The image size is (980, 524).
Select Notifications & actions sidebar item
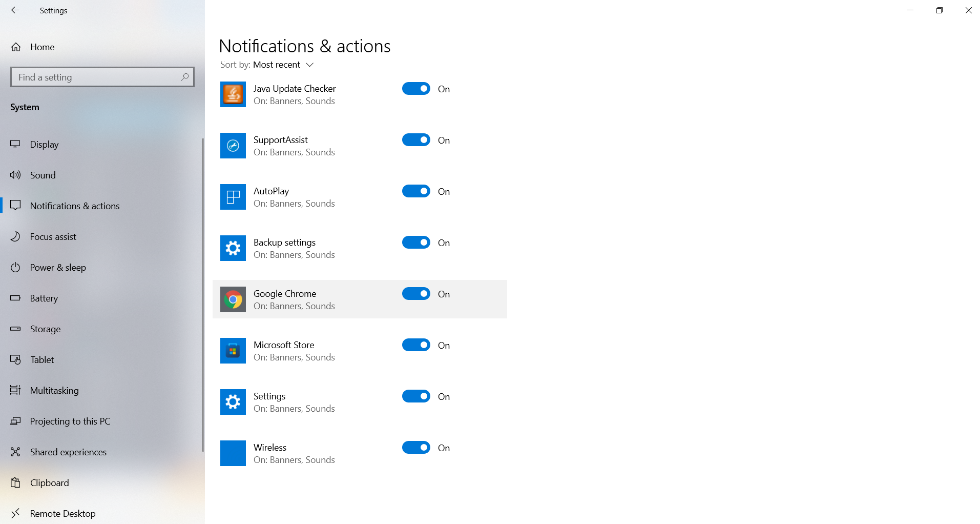click(102, 206)
